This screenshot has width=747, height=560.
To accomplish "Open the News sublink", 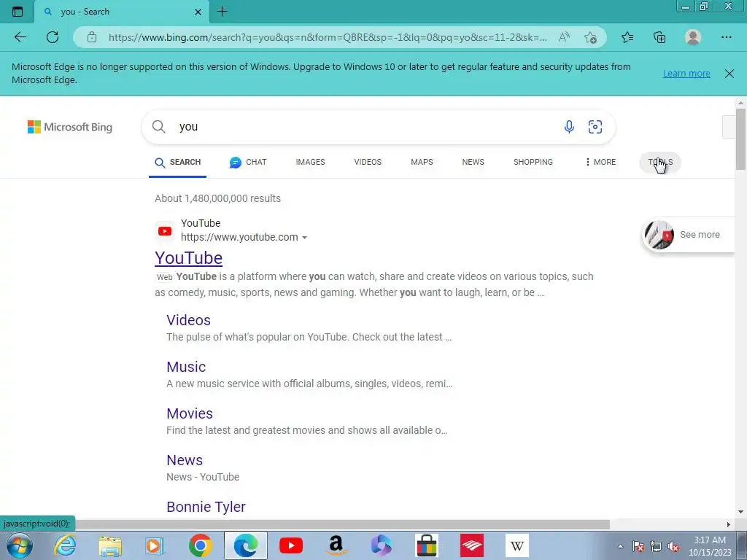I will [x=185, y=460].
